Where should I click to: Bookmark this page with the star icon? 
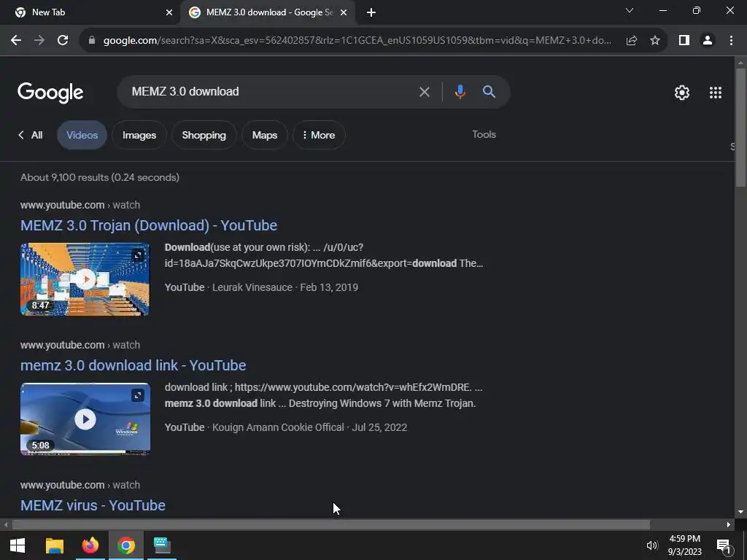(655, 41)
